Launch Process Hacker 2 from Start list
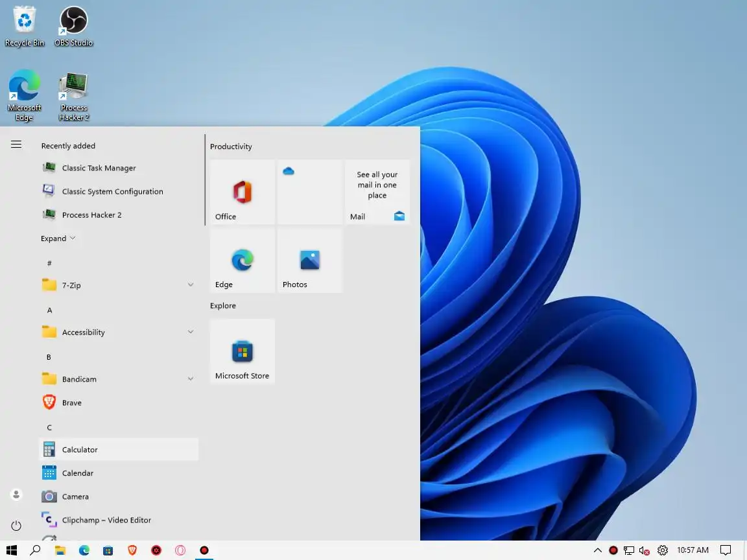 [119, 215]
